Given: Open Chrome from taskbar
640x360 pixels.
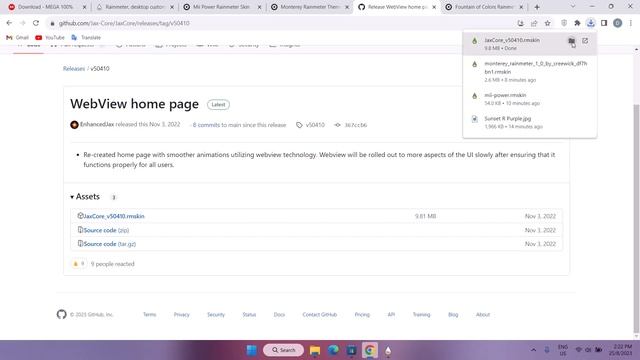Looking at the screenshot, I should coord(370,350).
